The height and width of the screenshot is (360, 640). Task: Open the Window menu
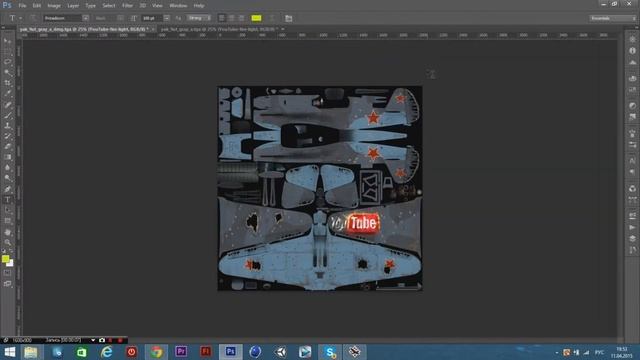pyautogui.click(x=178, y=6)
